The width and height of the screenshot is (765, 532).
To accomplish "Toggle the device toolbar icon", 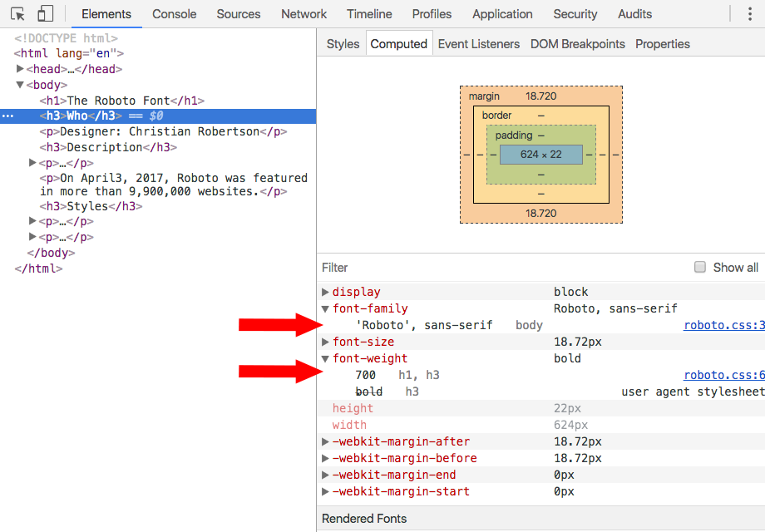I will pos(46,14).
